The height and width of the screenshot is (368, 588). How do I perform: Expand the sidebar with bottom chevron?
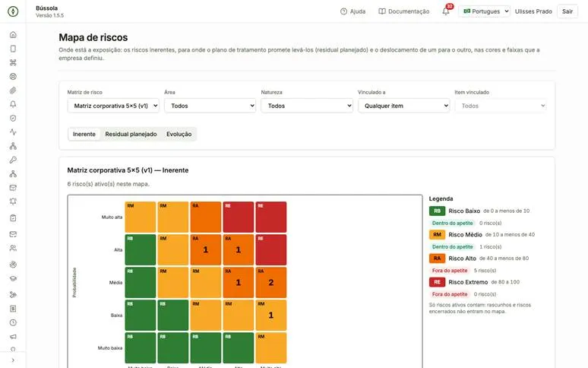point(13,360)
